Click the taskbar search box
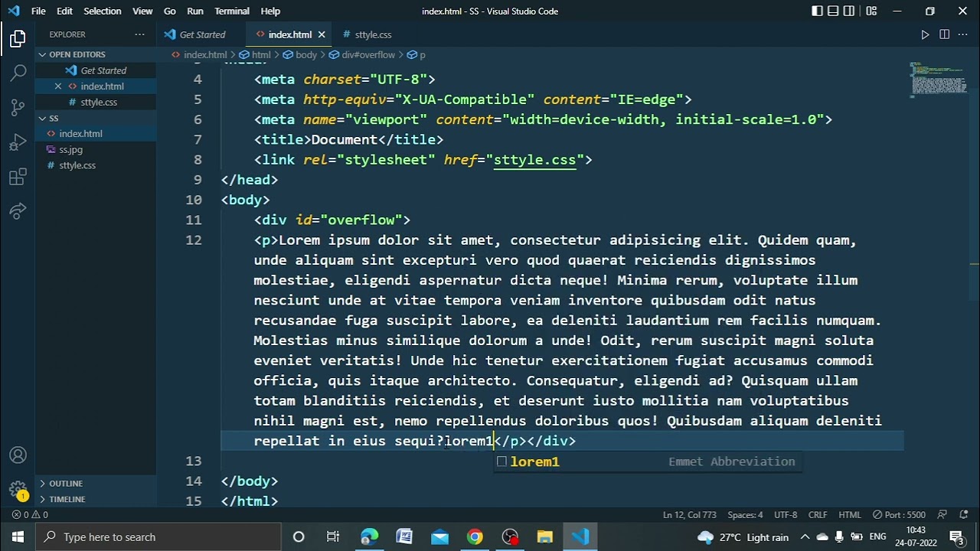 pyautogui.click(x=159, y=536)
